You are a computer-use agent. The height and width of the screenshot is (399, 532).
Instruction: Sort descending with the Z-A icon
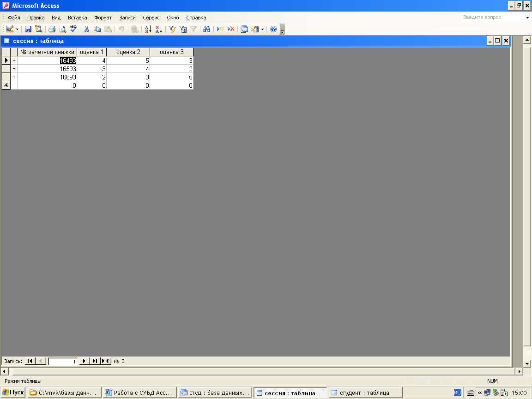point(159,29)
